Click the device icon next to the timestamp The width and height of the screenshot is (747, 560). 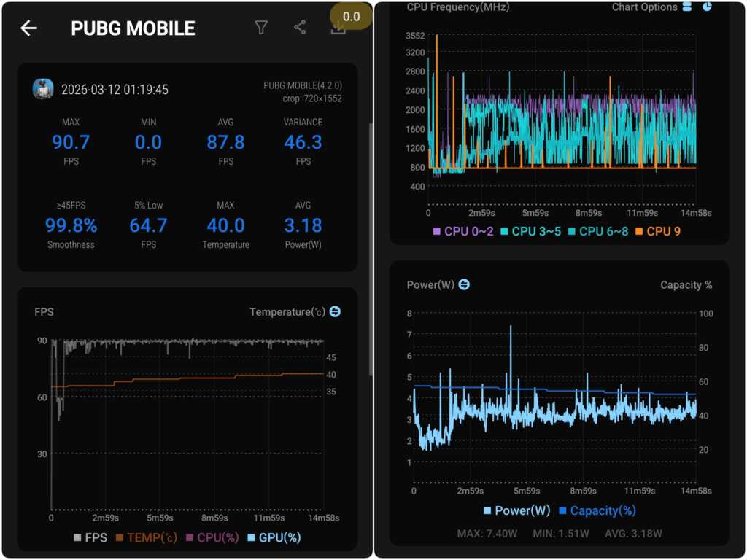click(x=44, y=88)
